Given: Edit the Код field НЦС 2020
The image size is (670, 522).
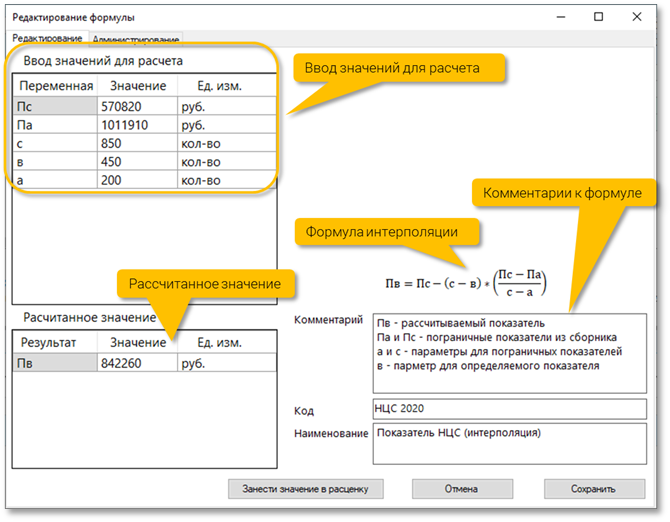Looking at the screenshot, I should [x=510, y=409].
